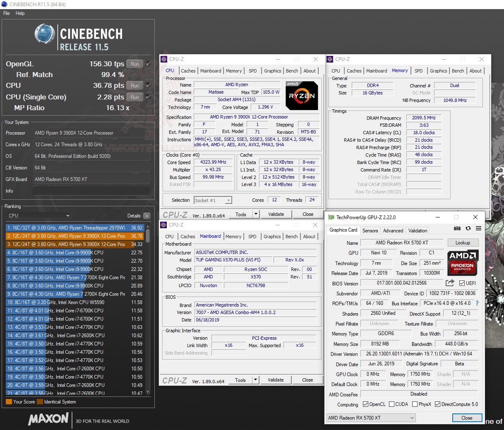
Task: Click the Info input field in Cinebench
Action: pyautogui.click(x=91, y=191)
